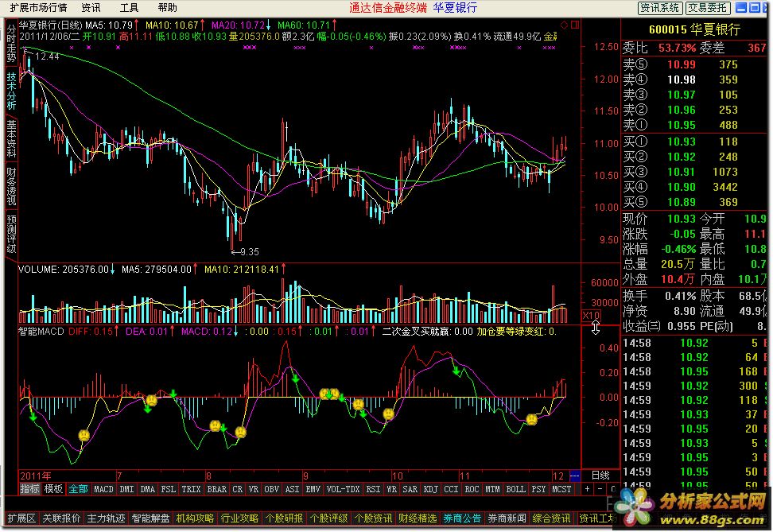Click the X10 volume scale marker
The height and width of the screenshot is (532, 773).
pos(591,316)
